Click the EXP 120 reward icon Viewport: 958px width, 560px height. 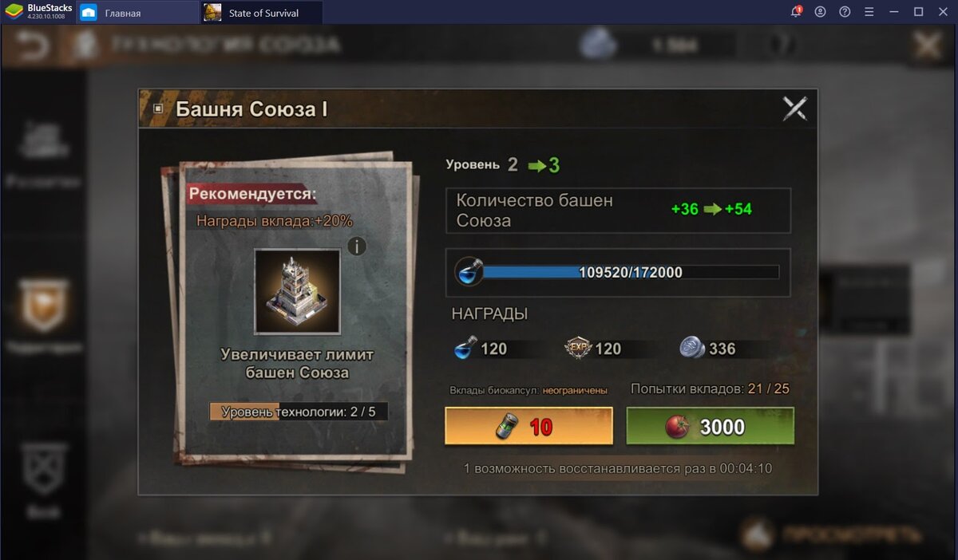577,348
